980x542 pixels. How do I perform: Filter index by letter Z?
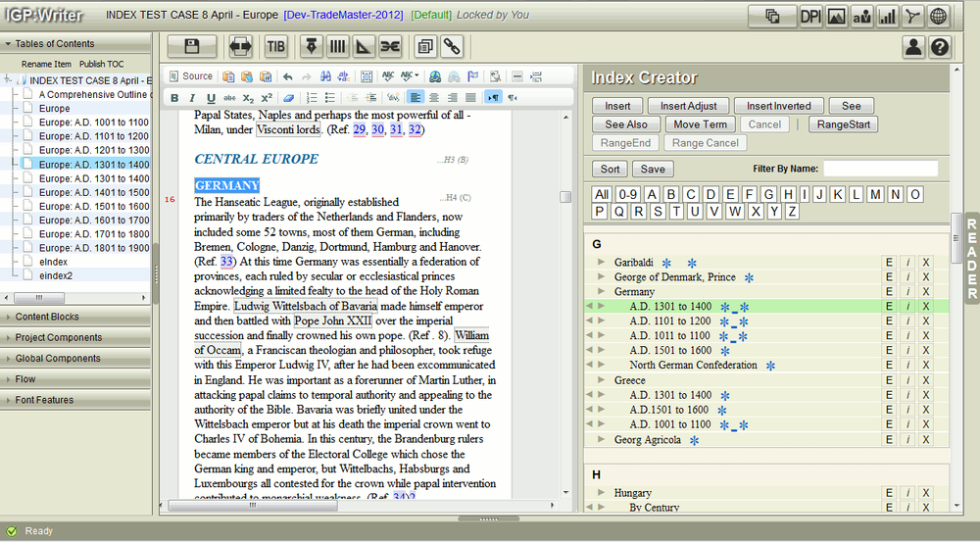coord(791,212)
